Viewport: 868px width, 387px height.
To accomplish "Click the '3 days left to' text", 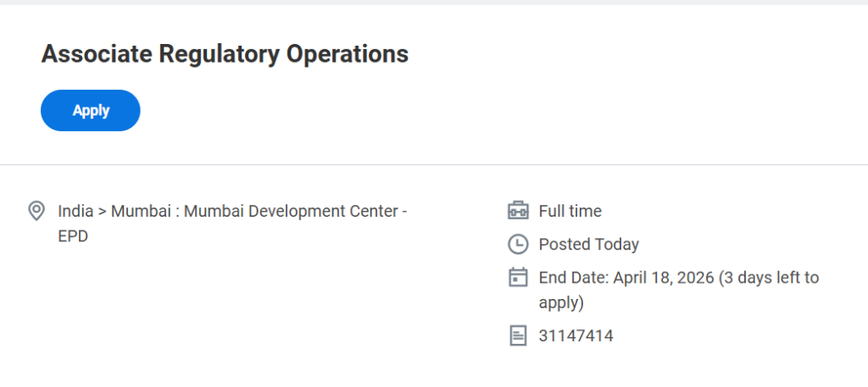I will pyautogui.click(x=770, y=278).
